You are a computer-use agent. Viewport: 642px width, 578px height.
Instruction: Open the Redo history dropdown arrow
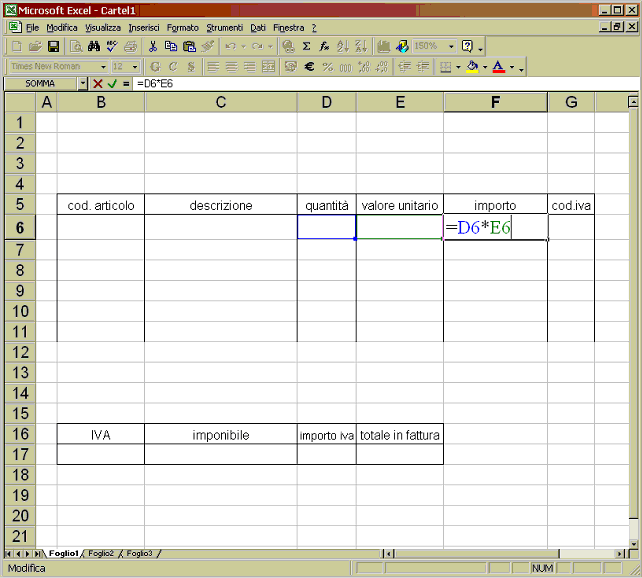click(270, 46)
